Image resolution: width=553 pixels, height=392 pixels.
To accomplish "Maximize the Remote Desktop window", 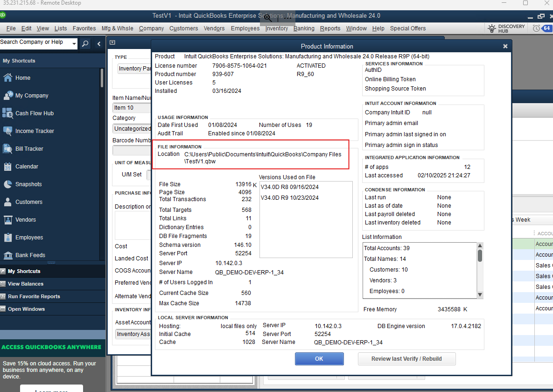I will tap(525, 3).
